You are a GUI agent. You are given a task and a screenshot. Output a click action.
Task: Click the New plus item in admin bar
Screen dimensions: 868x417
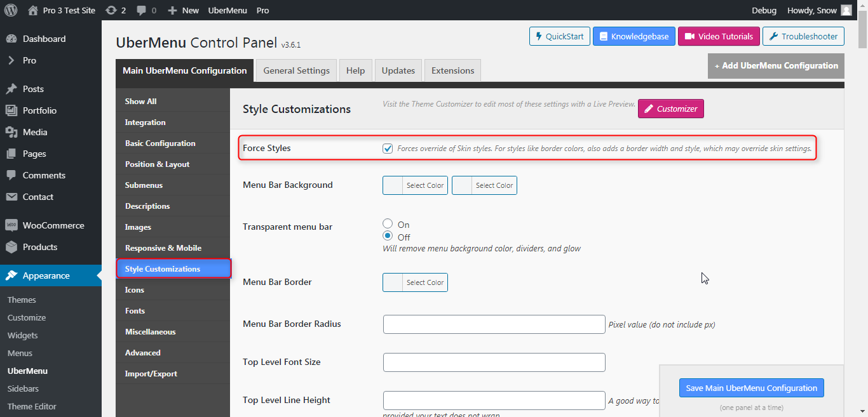[183, 10]
